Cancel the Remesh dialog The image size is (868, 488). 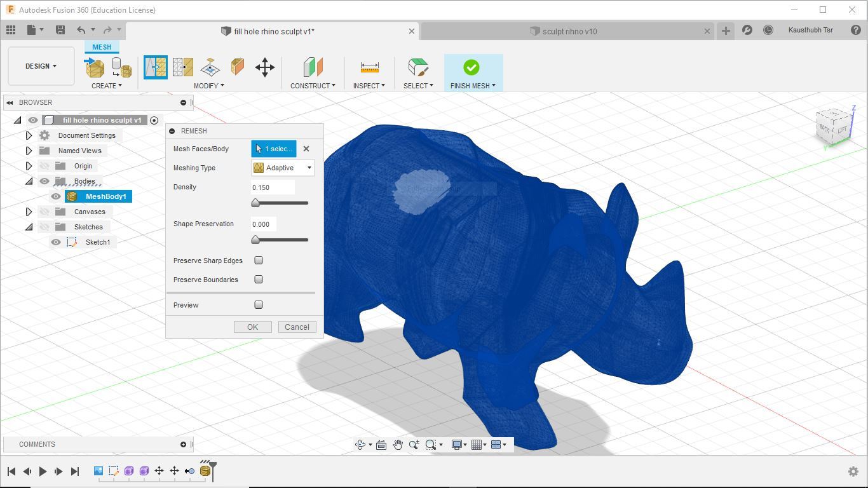pyautogui.click(x=297, y=327)
